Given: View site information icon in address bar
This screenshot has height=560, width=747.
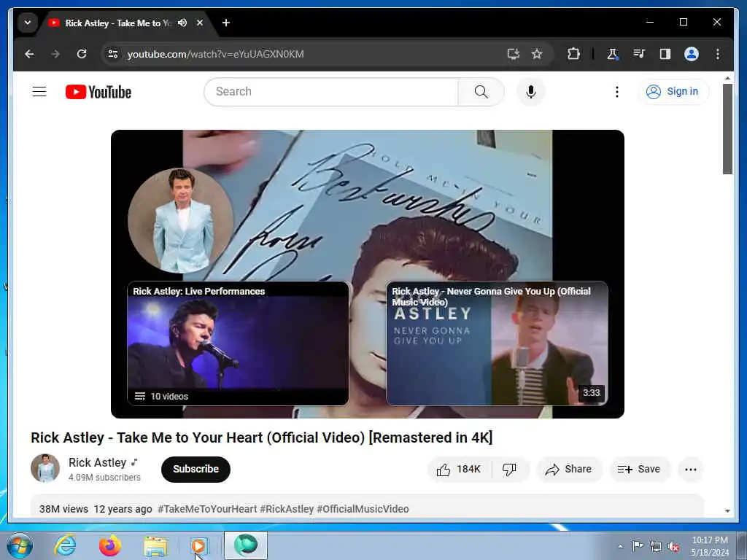Looking at the screenshot, I should (113, 54).
